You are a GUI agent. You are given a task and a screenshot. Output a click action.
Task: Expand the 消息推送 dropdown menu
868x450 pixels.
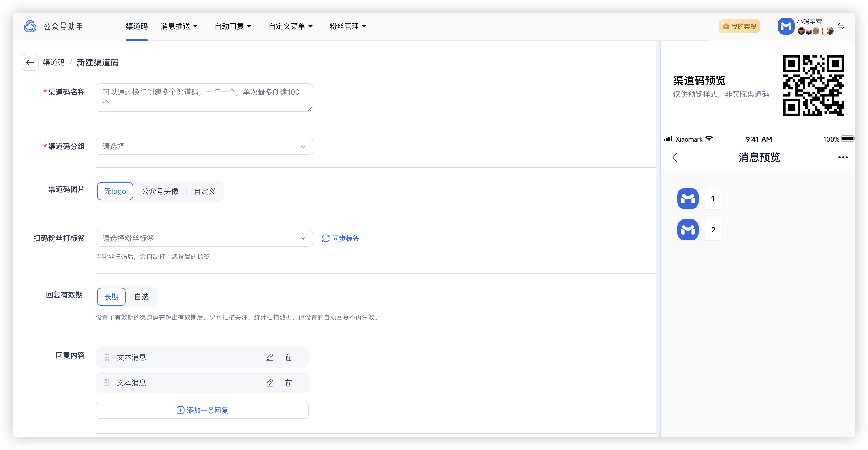click(179, 26)
